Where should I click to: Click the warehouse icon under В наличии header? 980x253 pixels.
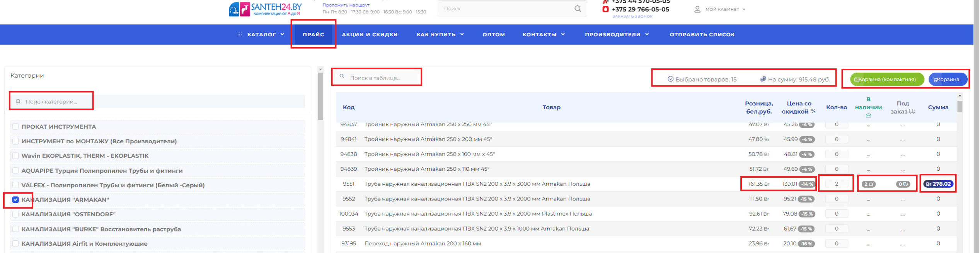click(x=868, y=115)
